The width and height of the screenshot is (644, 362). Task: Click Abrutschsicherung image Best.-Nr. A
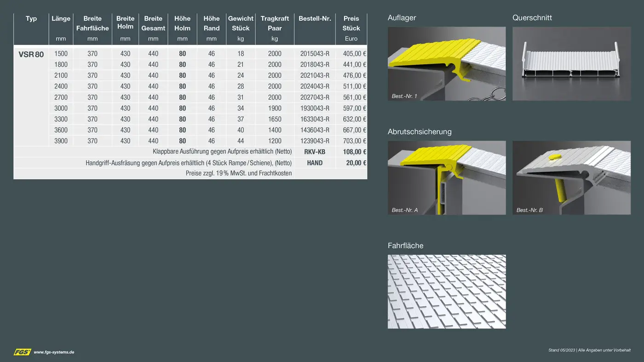[446, 177]
